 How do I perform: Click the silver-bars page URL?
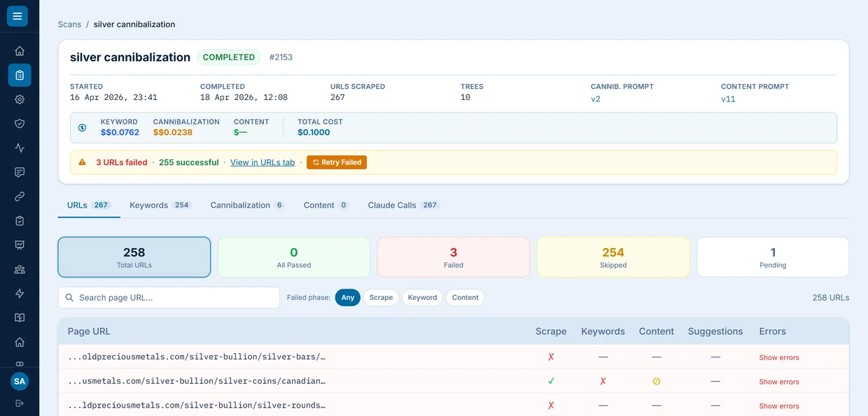pos(197,357)
